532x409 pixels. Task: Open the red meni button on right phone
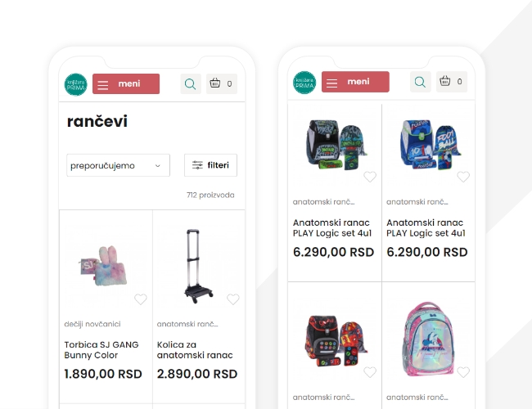pyautogui.click(x=355, y=82)
